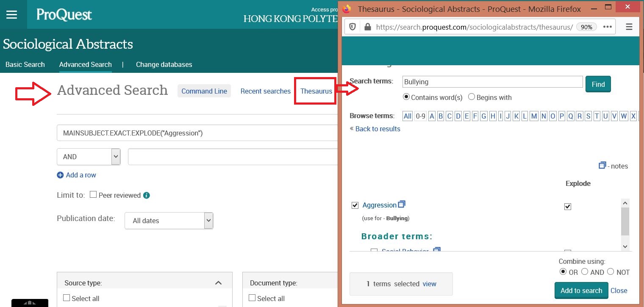Viewport: 644px width, 307px height.
Task: Click Back to results link
Action: point(378,129)
